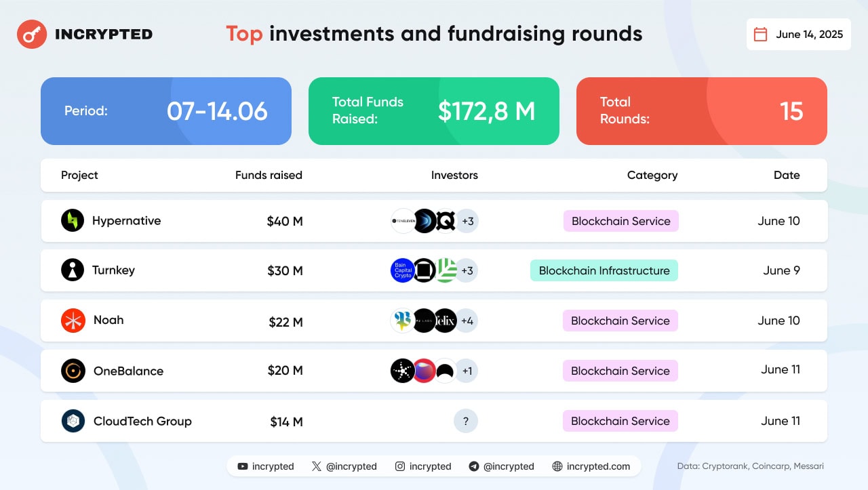Click the YouTube incrypted link
Image resolution: width=868 pixels, height=490 pixels.
tap(265, 466)
